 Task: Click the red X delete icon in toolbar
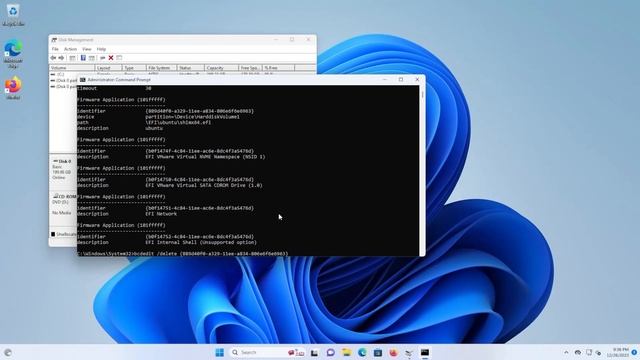click(111, 58)
